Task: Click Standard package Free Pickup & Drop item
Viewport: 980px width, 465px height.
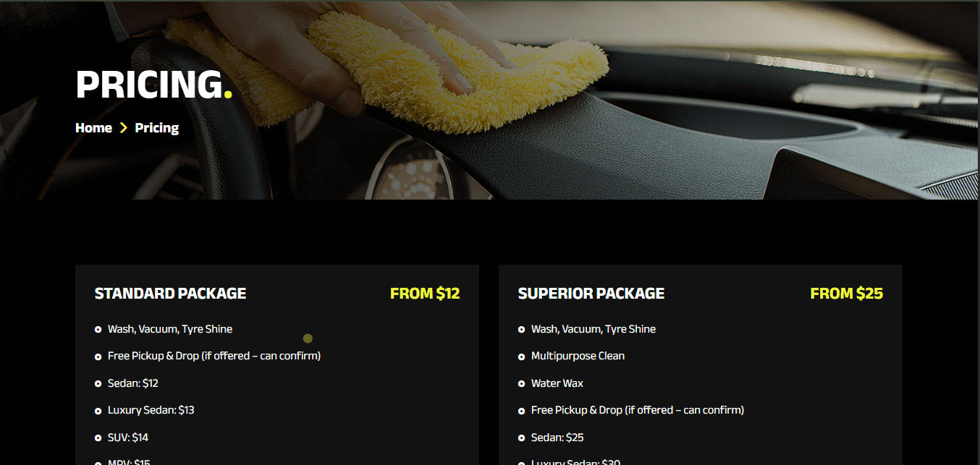Action: [214, 356]
